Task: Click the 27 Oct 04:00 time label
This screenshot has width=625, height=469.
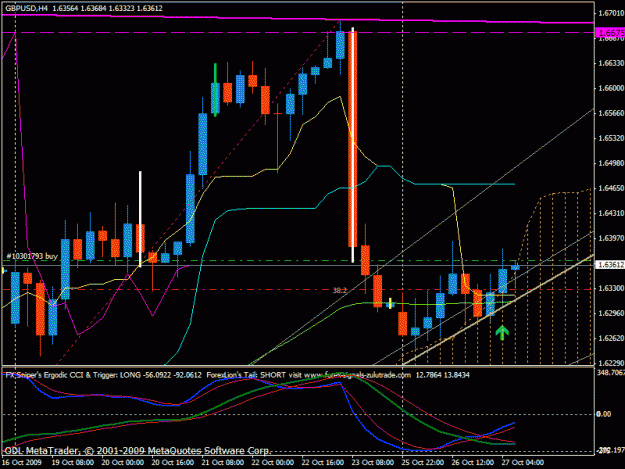Action: click(x=523, y=463)
